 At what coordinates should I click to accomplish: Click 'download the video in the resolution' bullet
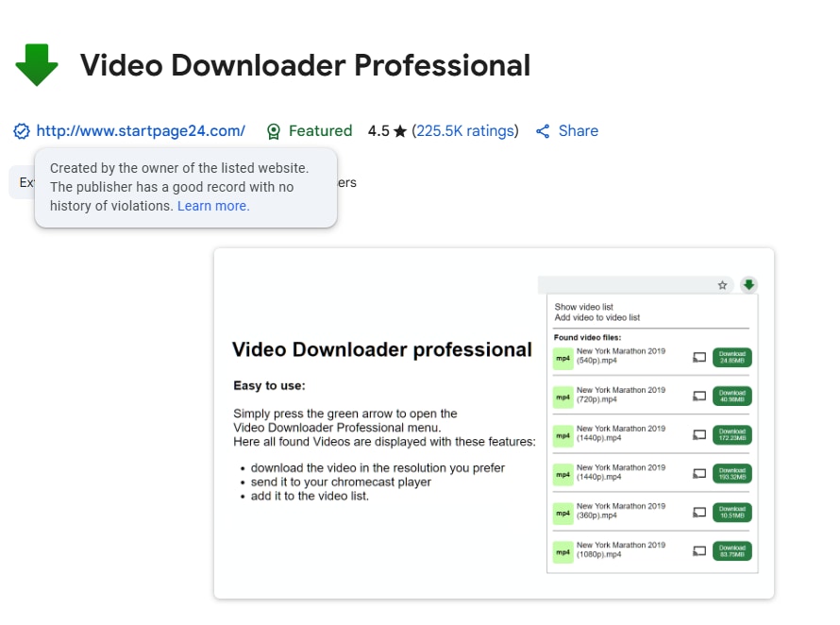pos(378,468)
